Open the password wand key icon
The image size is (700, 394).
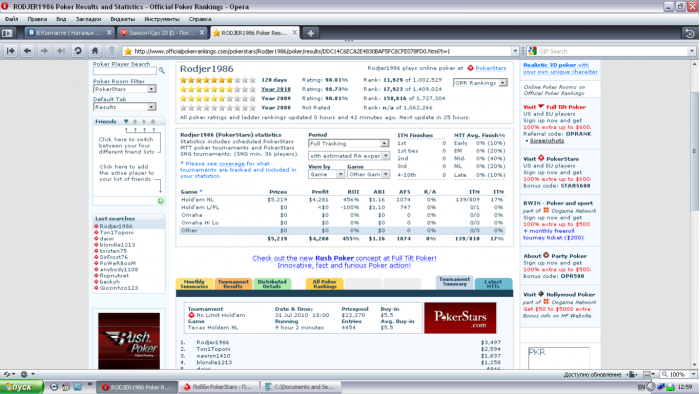click(x=112, y=51)
